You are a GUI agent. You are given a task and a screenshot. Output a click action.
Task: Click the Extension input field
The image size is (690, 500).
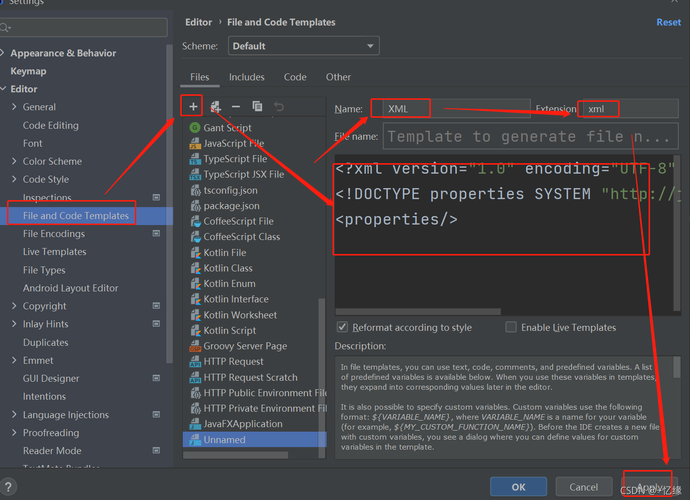(x=631, y=109)
